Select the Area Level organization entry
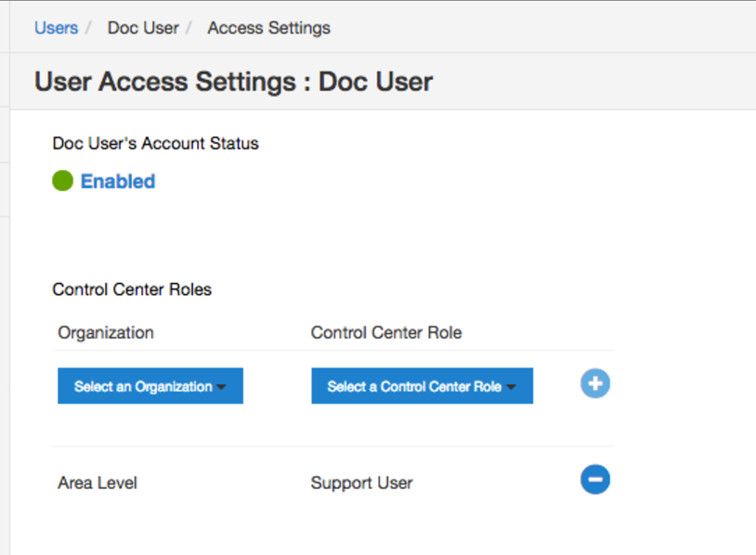The width and height of the screenshot is (756, 555). [x=98, y=483]
